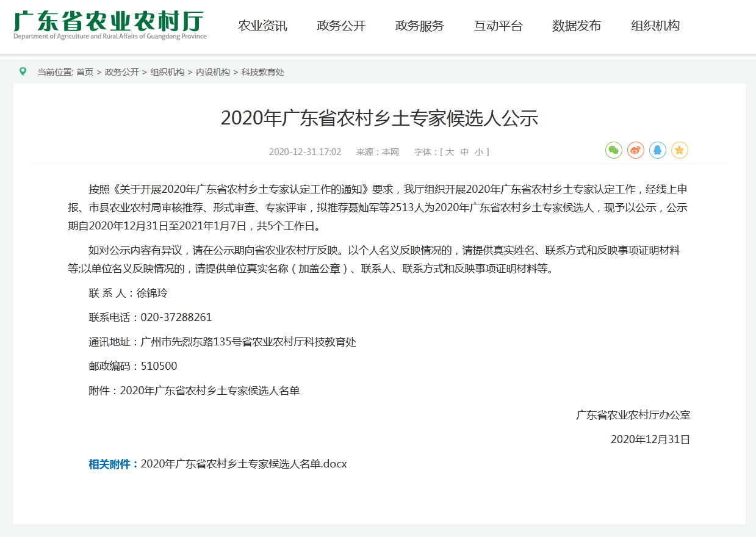Go to 首页 in breadcrumb
This screenshot has width=756, height=537.
coord(85,72)
